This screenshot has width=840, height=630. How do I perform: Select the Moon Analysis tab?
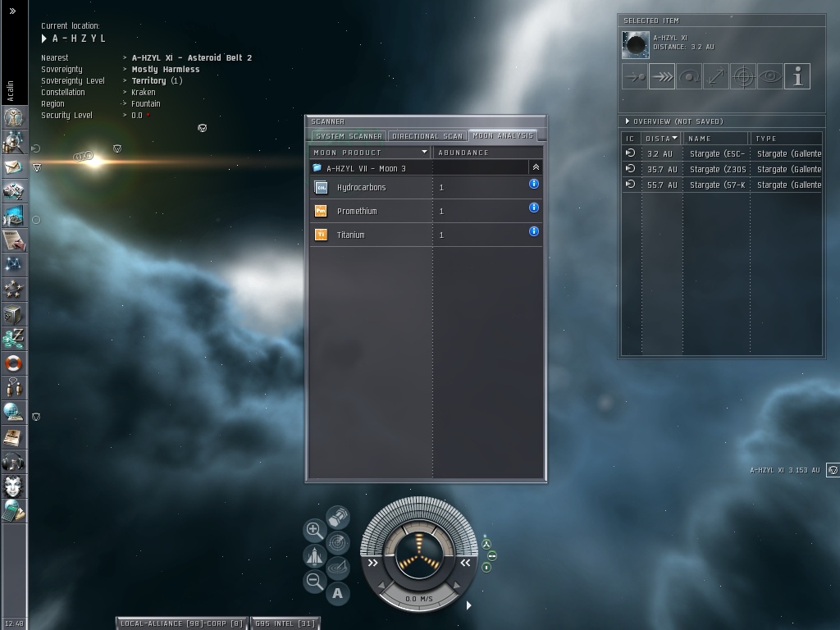point(503,135)
